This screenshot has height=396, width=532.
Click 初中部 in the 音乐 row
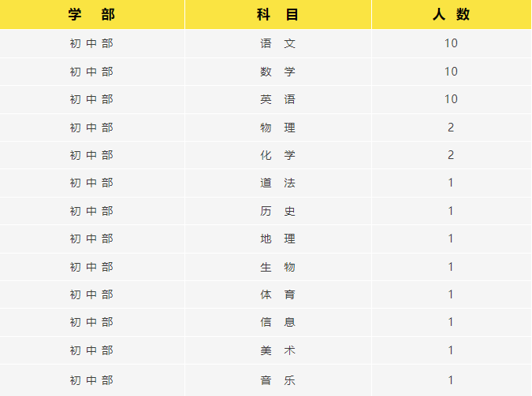click(x=91, y=380)
